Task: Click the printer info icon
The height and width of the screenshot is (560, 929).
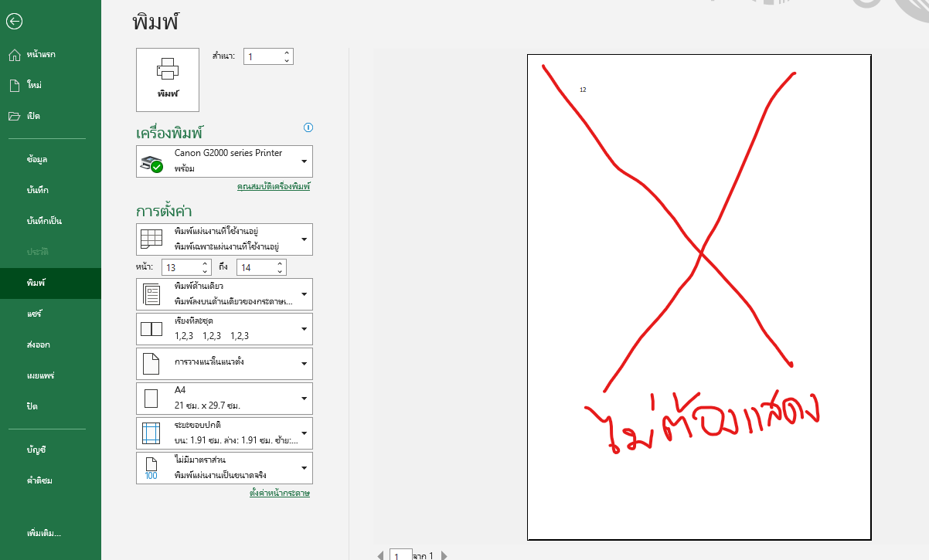Action: click(x=308, y=127)
